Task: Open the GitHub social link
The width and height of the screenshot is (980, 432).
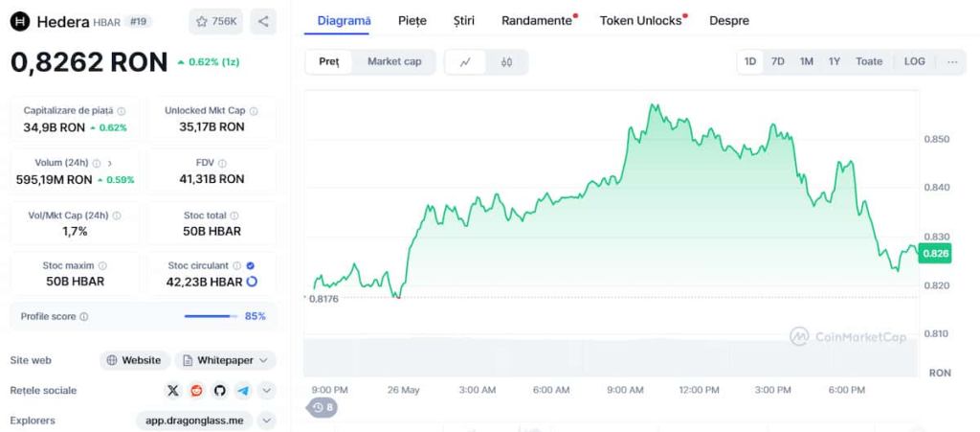Action: 219,391
